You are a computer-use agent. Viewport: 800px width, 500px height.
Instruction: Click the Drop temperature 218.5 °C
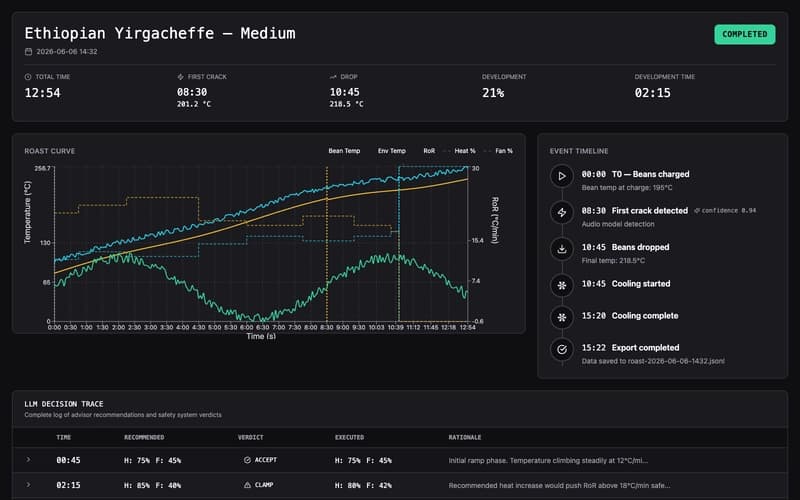[346, 104]
